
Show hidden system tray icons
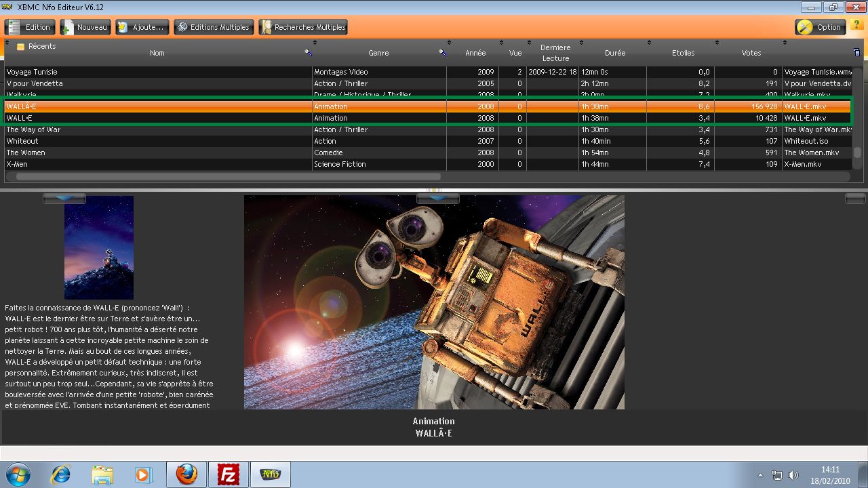[x=760, y=475]
